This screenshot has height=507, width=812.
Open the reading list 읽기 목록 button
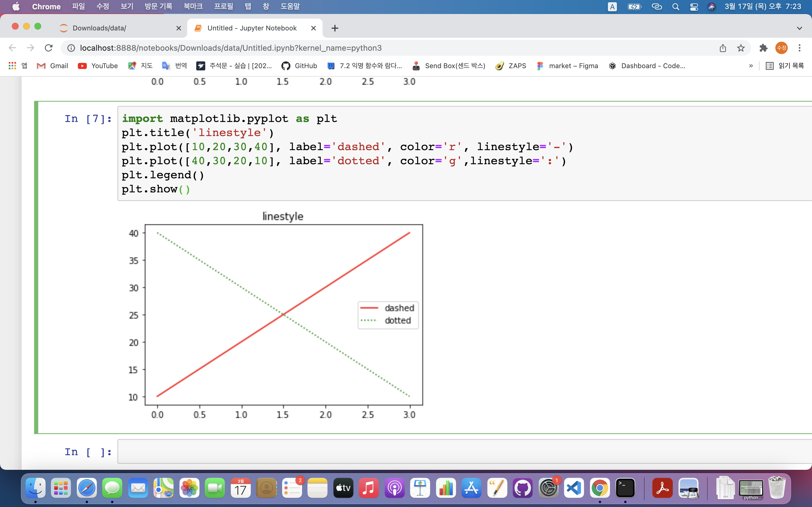coord(785,66)
